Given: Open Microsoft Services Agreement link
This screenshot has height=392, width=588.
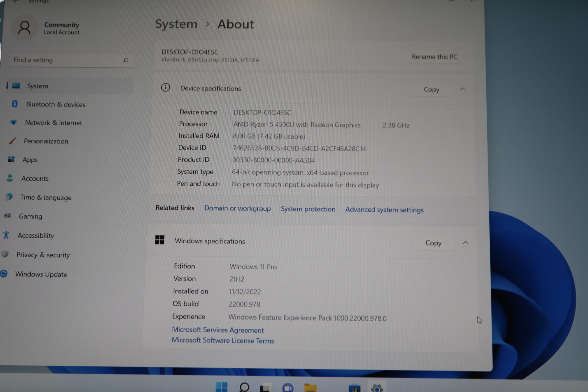Looking at the screenshot, I should click(218, 330).
